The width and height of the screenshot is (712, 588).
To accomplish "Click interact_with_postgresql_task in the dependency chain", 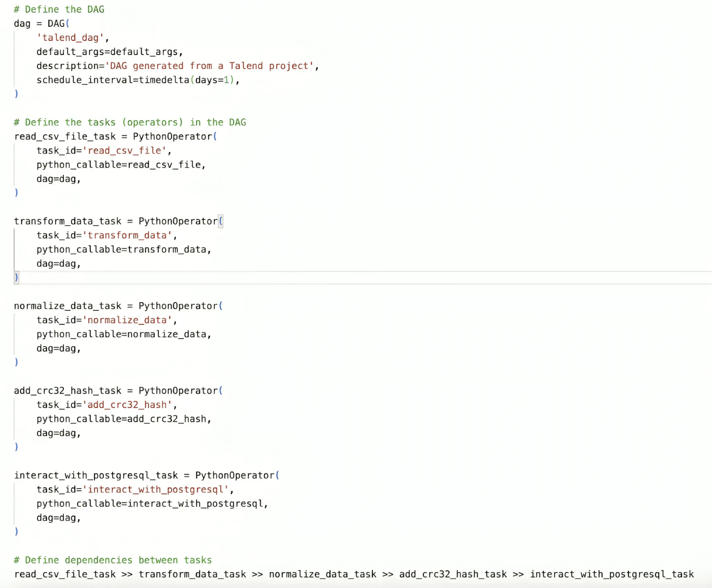I will tap(612, 574).
